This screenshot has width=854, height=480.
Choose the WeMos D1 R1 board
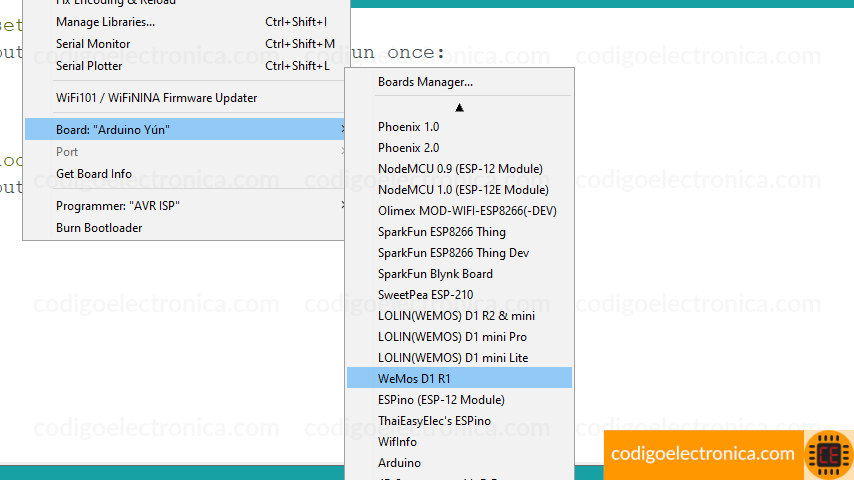pos(459,378)
